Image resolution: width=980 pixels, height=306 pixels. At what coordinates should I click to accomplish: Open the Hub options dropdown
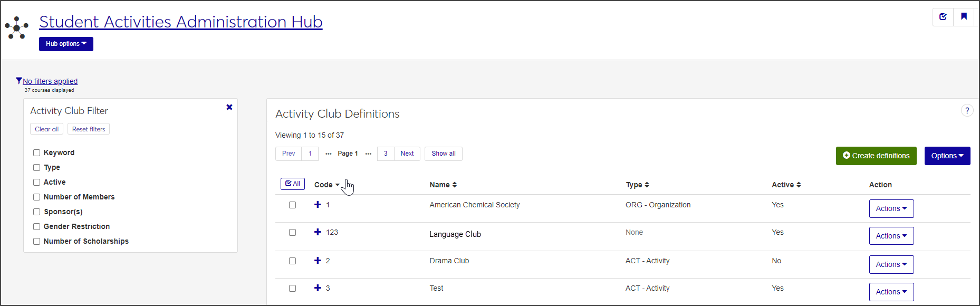click(x=66, y=44)
